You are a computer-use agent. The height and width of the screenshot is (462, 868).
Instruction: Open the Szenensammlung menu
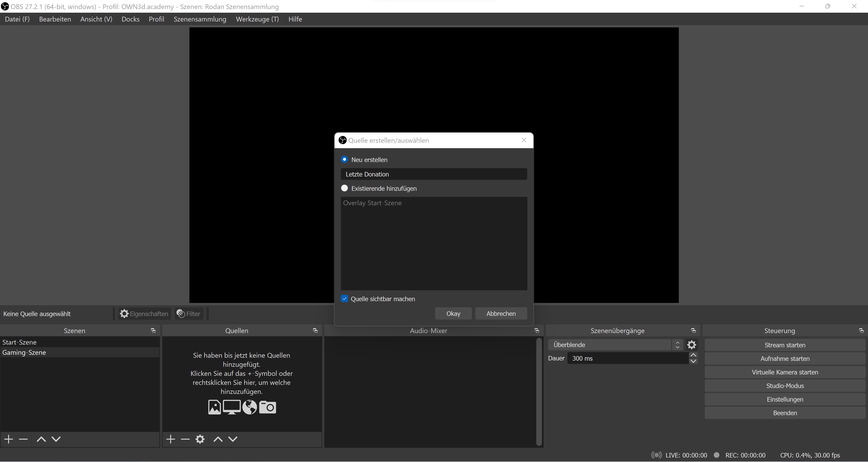point(200,19)
